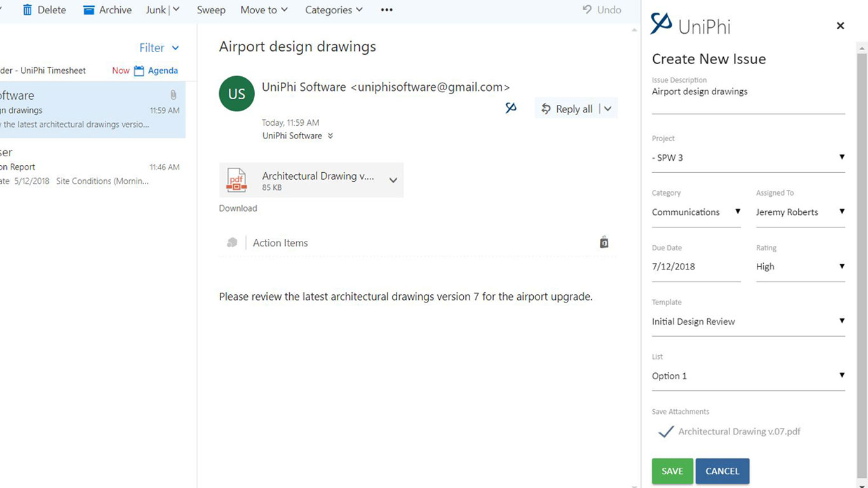Expand the attachment options chevron
The width and height of the screenshot is (868, 488).
[393, 180]
